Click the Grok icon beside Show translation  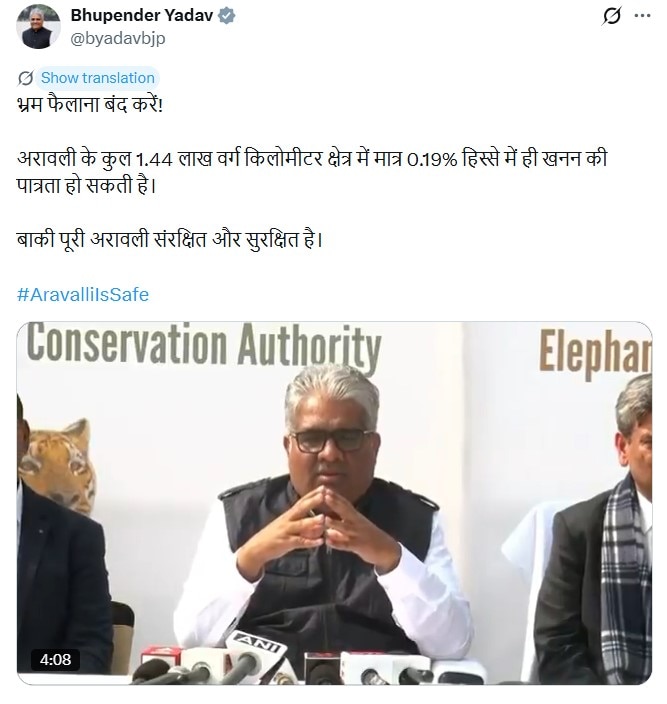[x=25, y=78]
